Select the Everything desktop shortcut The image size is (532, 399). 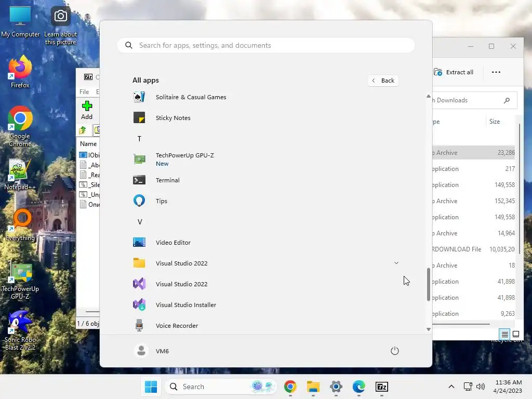click(x=20, y=224)
